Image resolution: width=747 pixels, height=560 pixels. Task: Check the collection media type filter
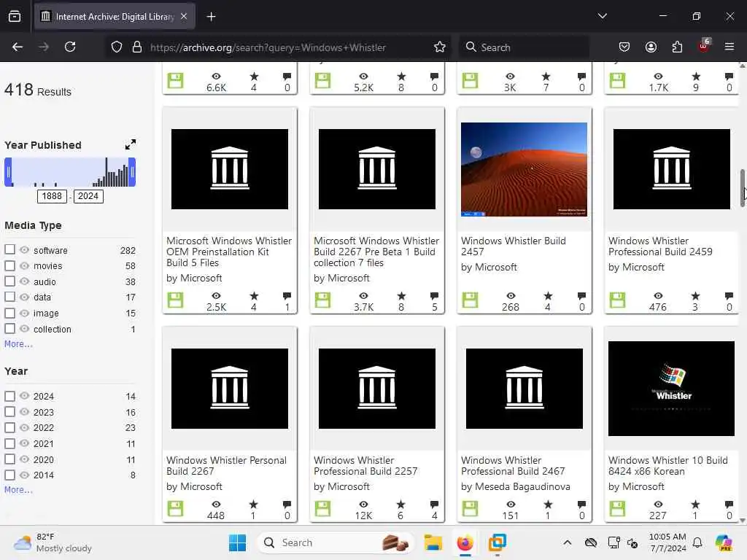click(x=9, y=329)
